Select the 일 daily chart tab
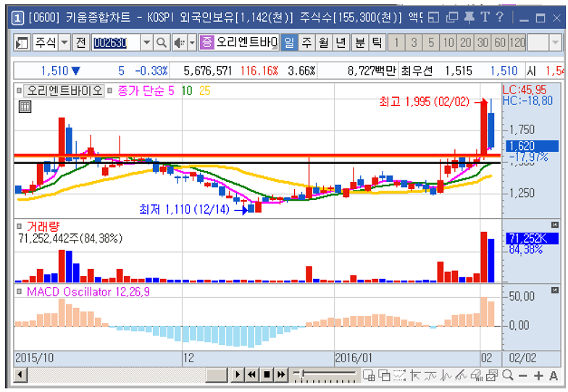This screenshot has width=568, height=392. pyautogui.click(x=289, y=43)
